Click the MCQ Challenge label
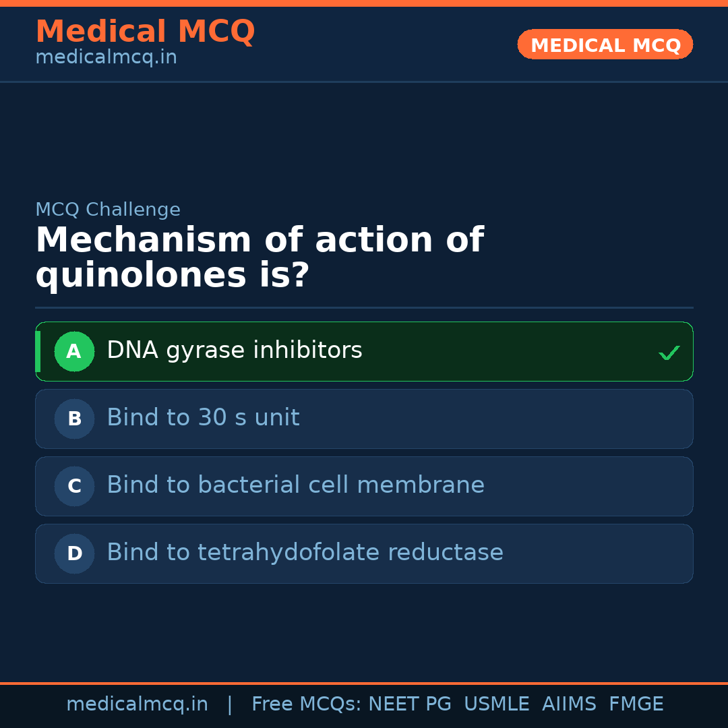Screen dimensions: 728x728 [x=108, y=210]
